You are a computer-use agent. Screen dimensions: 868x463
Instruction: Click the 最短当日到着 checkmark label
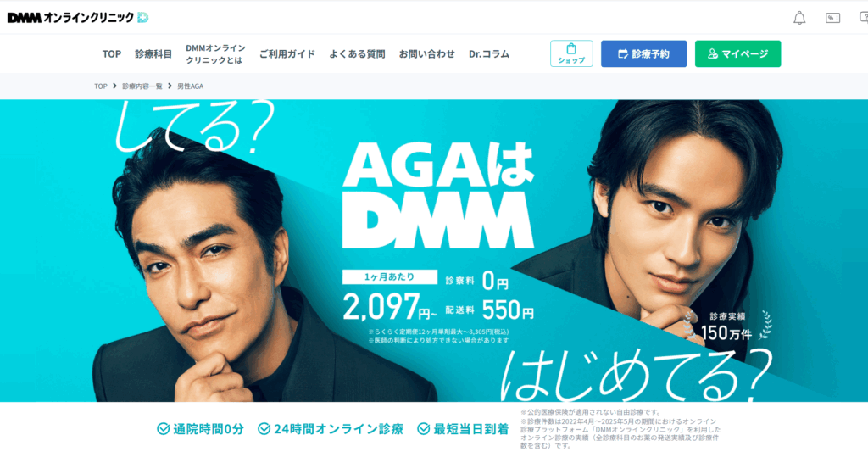pos(463,429)
